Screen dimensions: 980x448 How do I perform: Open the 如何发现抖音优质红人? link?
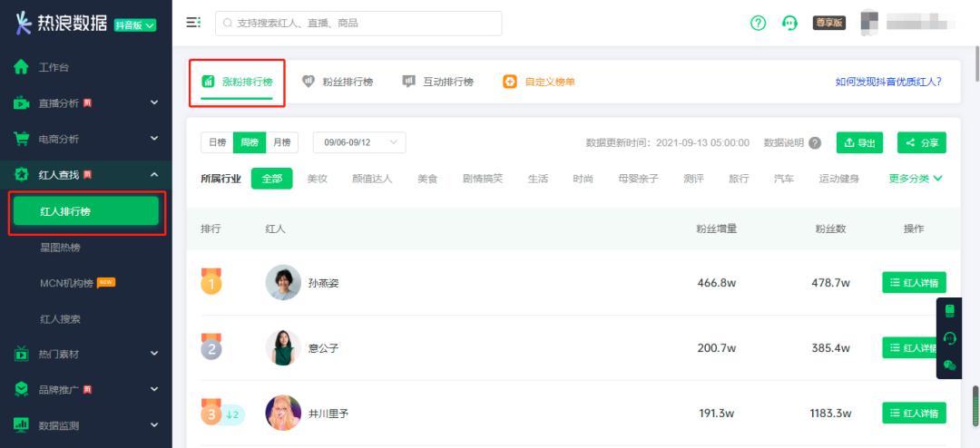(888, 82)
